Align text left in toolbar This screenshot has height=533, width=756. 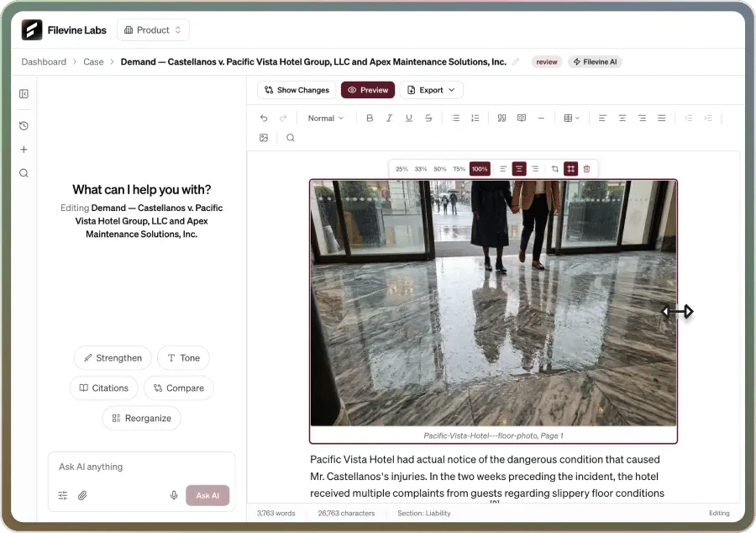pos(602,119)
